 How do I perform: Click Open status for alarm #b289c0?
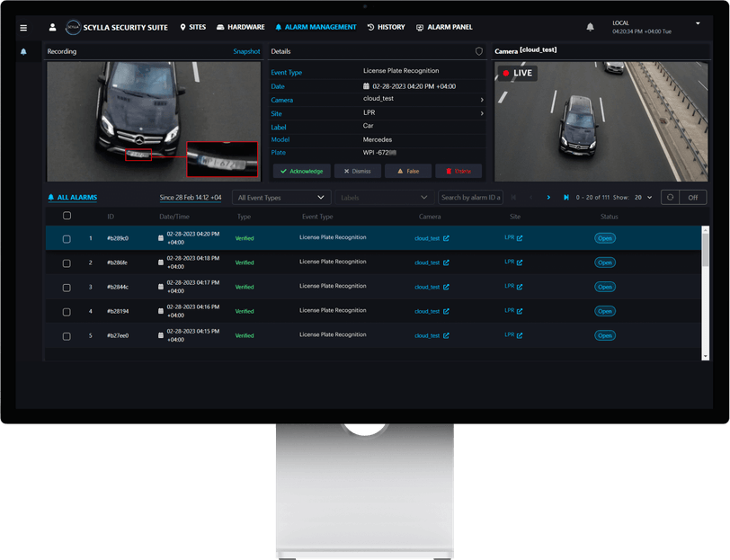605,238
